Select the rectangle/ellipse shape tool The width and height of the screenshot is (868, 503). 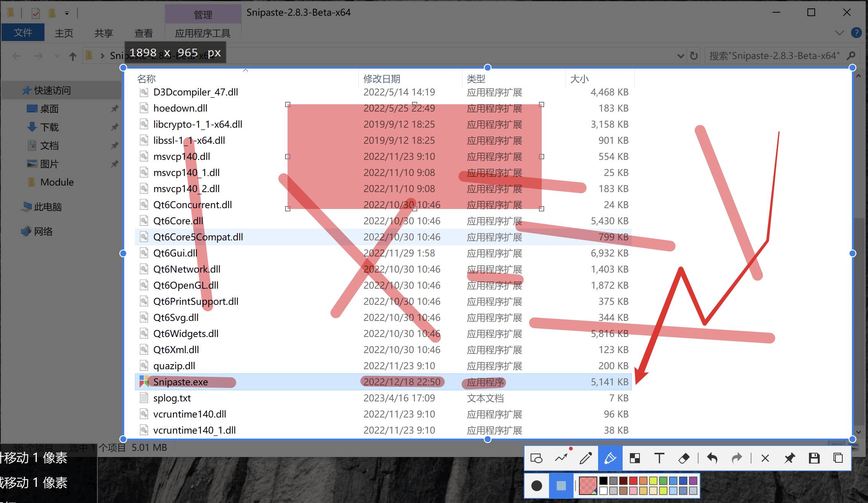click(536, 458)
